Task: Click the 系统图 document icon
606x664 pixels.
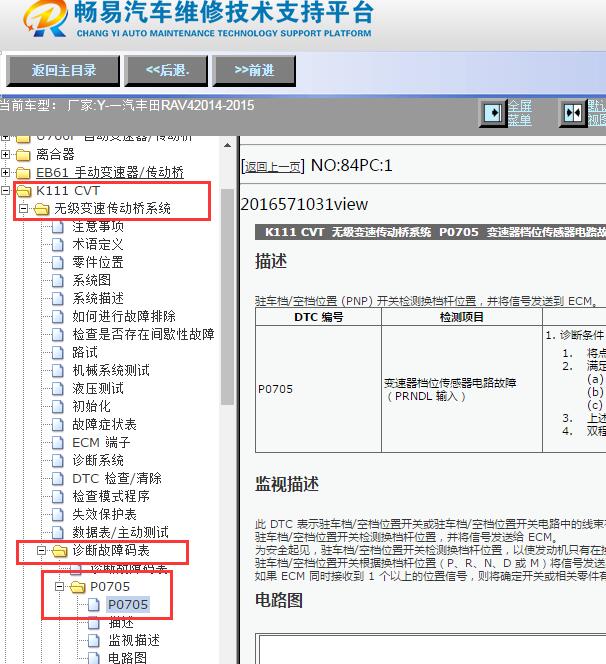Action: click(x=58, y=280)
